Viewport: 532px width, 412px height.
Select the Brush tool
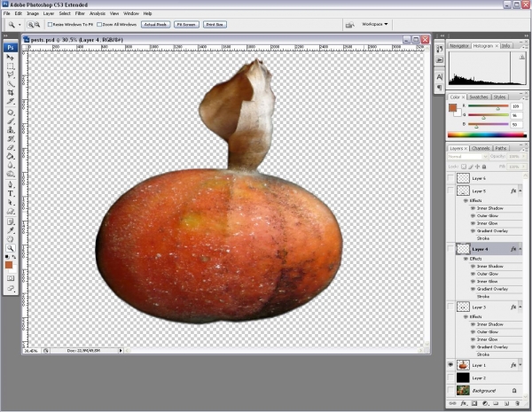click(x=11, y=121)
